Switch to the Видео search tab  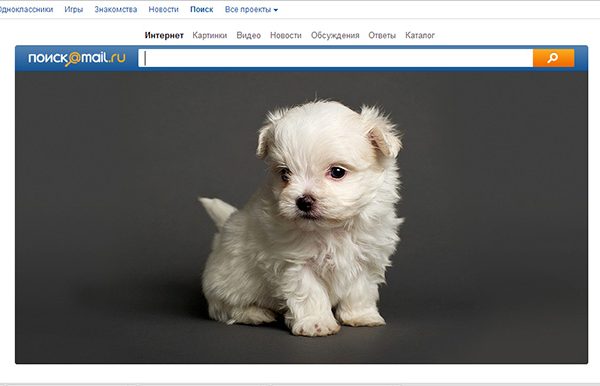coord(248,36)
